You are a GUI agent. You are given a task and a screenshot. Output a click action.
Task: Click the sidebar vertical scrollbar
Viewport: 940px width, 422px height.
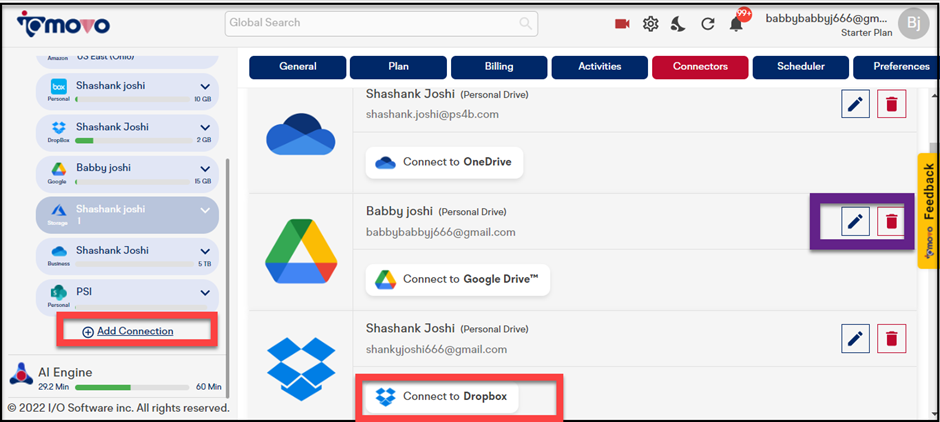point(226,278)
